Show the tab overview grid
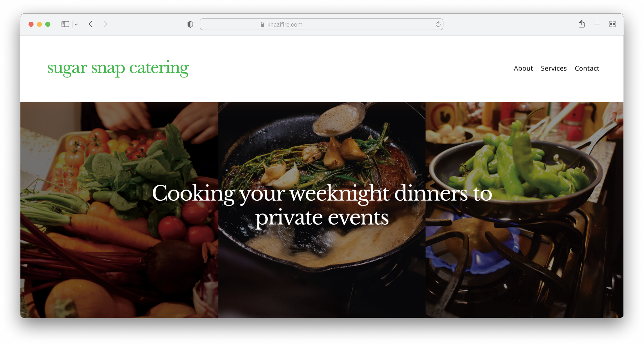The width and height of the screenshot is (644, 345). 612,24
